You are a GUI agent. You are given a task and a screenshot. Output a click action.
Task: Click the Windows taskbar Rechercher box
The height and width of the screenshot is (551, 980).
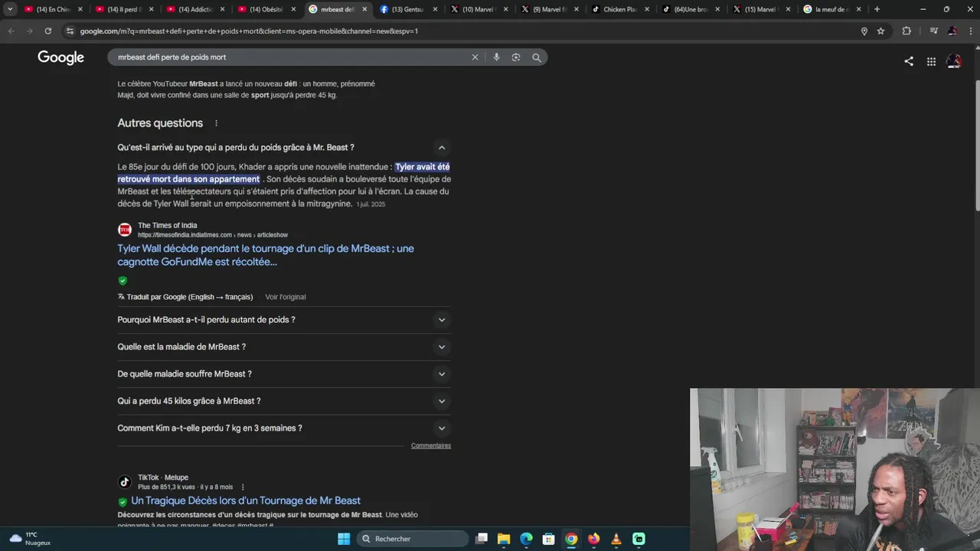(x=412, y=539)
